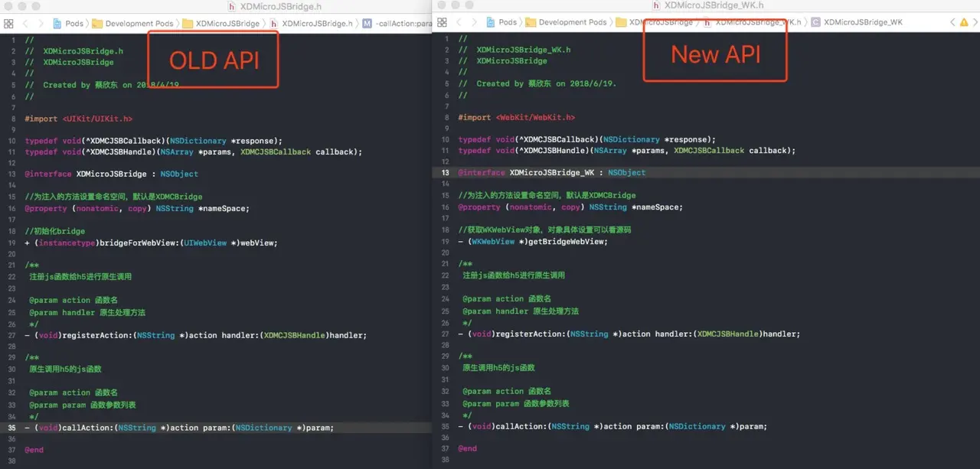Click '#import <UIKit/UIKit.h>' line
The image size is (980, 469).
[79, 119]
